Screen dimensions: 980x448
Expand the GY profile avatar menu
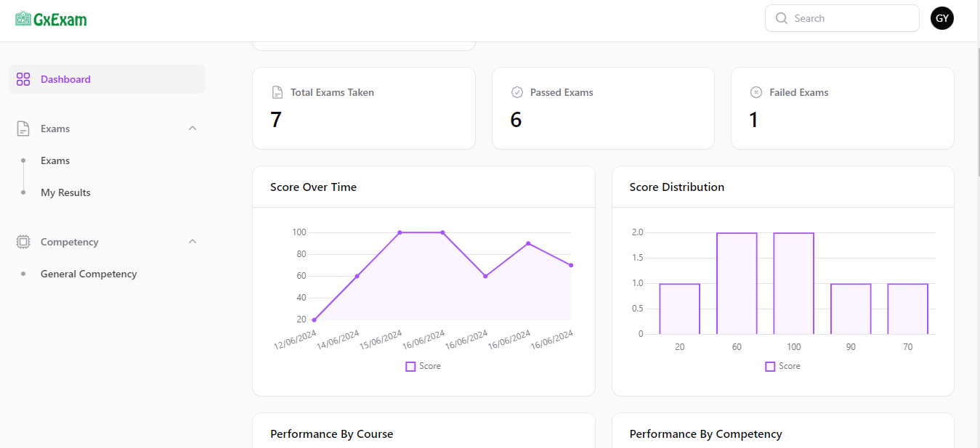tap(942, 18)
